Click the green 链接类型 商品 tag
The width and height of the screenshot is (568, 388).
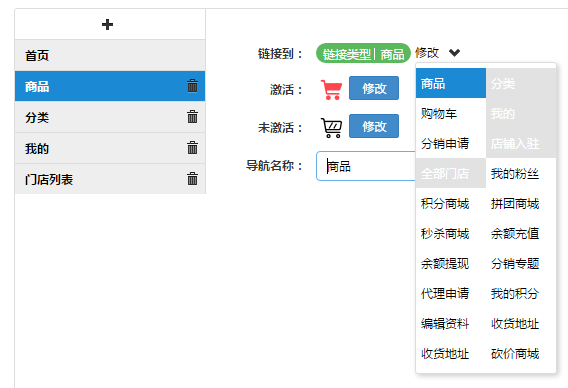point(363,53)
